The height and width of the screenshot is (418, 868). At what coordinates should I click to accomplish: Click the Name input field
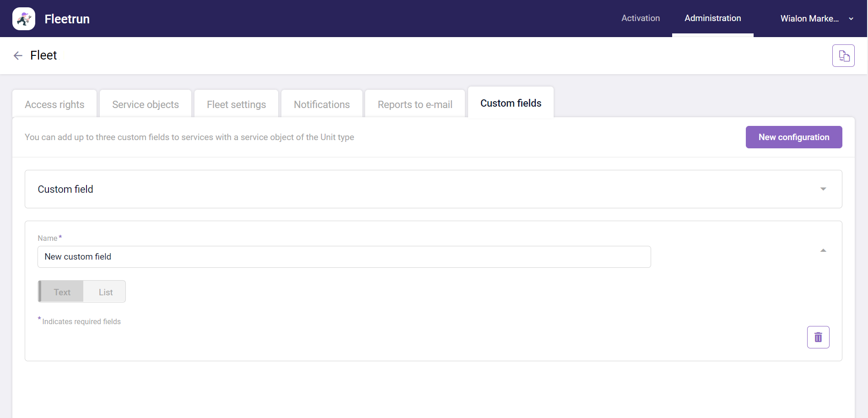(x=344, y=257)
